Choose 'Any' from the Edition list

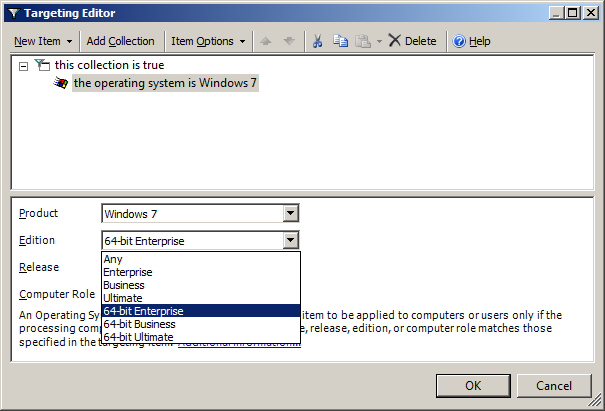tap(113, 259)
